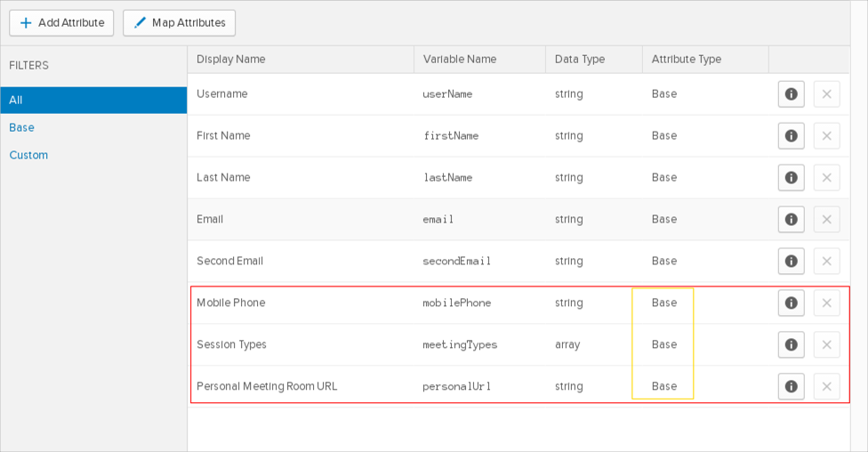868x452 pixels.
Task: View info for Second Email attribute
Action: 791,262
